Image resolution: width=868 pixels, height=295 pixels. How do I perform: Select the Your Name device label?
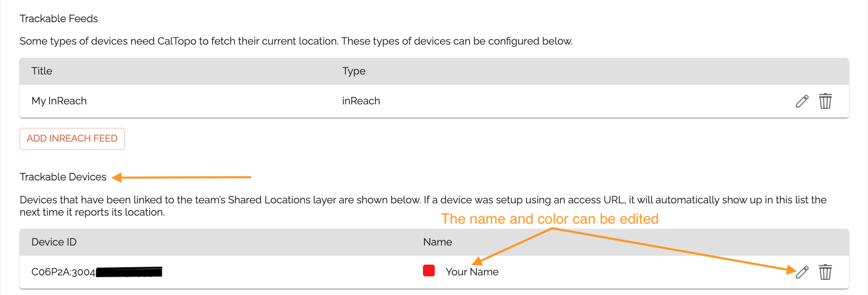click(472, 272)
